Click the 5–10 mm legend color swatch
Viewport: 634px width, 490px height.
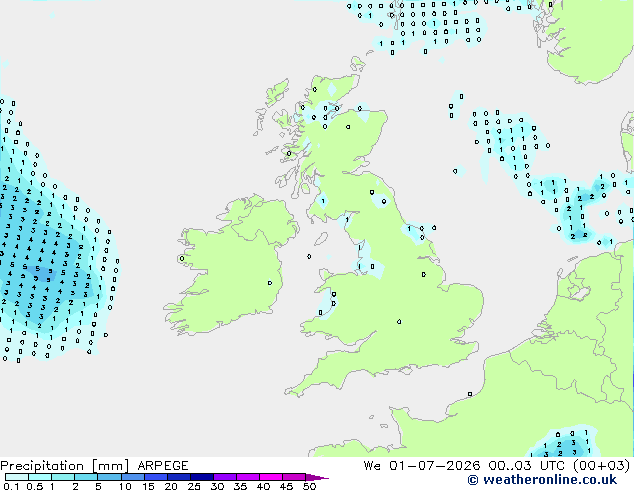(109, 477)
